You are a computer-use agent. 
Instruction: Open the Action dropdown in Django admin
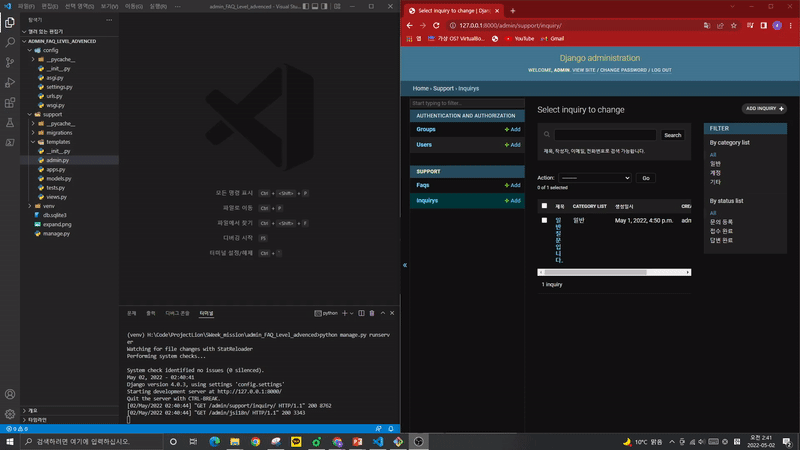[595, 178]
